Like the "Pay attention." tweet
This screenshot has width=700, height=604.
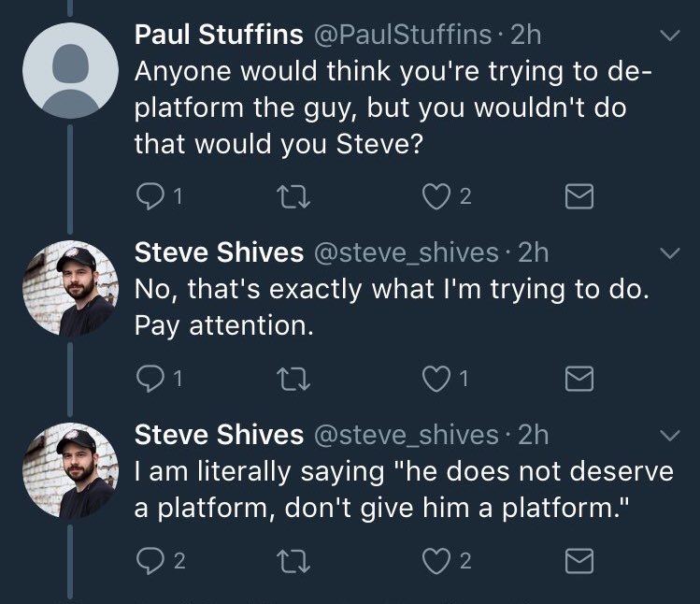point(436,380)
